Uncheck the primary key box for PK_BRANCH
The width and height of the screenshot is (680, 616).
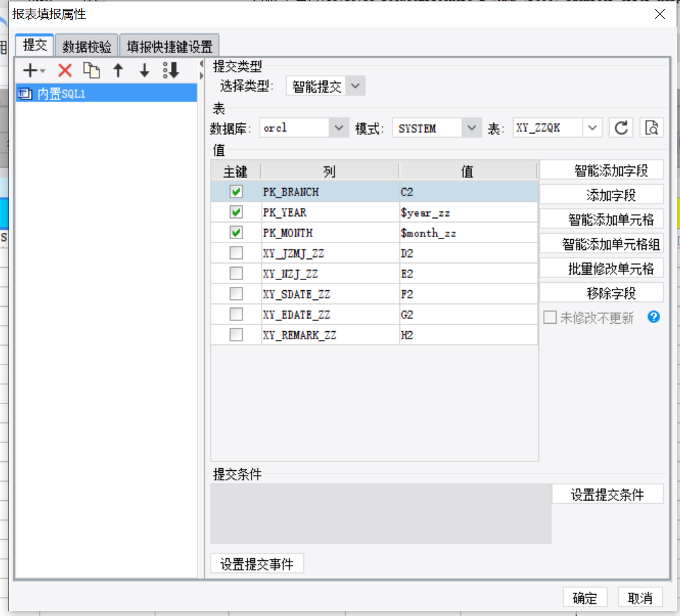[x=236, y=191]
